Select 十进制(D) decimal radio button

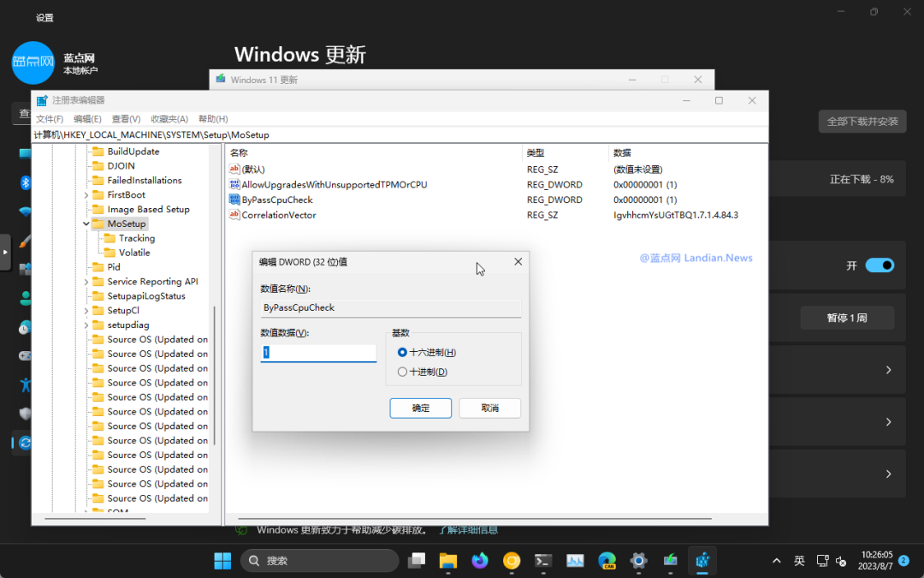(402, 372)
